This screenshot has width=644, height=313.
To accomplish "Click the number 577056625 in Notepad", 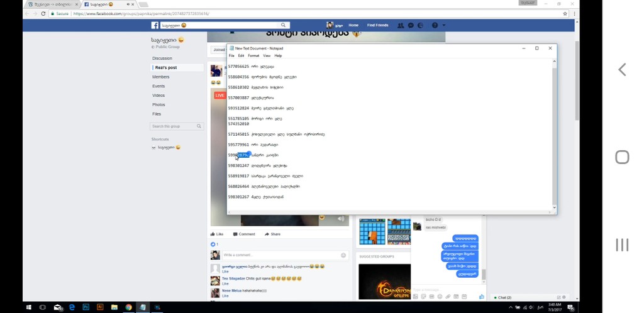I will click(238, 67).
